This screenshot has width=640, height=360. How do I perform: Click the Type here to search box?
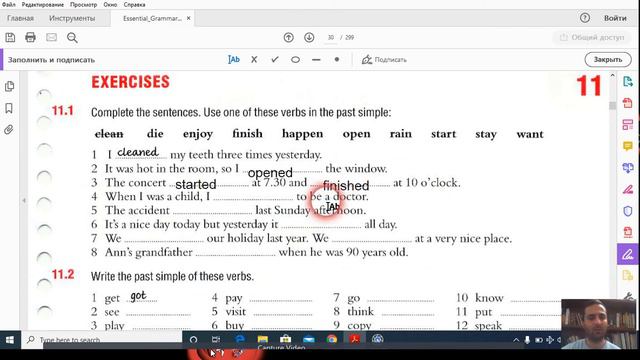(102, 340)
